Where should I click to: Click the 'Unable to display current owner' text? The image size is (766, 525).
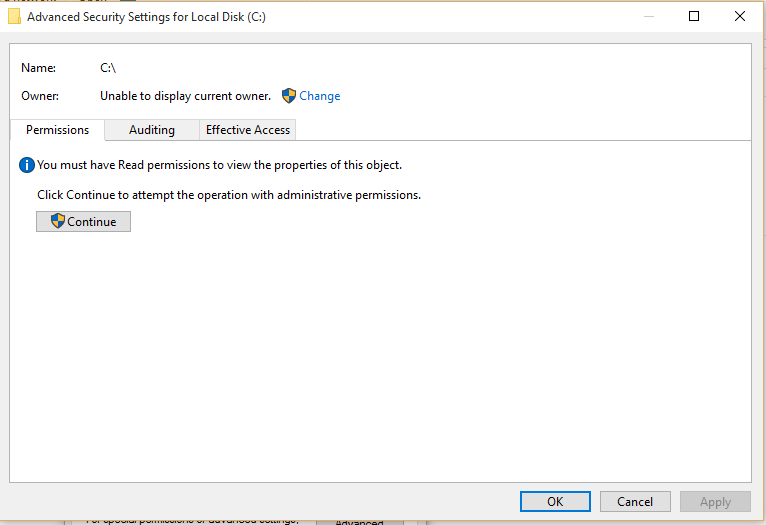(185, 96)
